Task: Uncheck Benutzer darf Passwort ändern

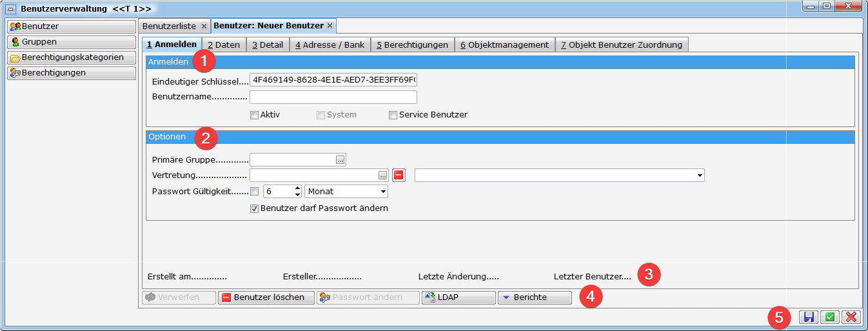Action: pyautogui.click(x=254, y=208)
